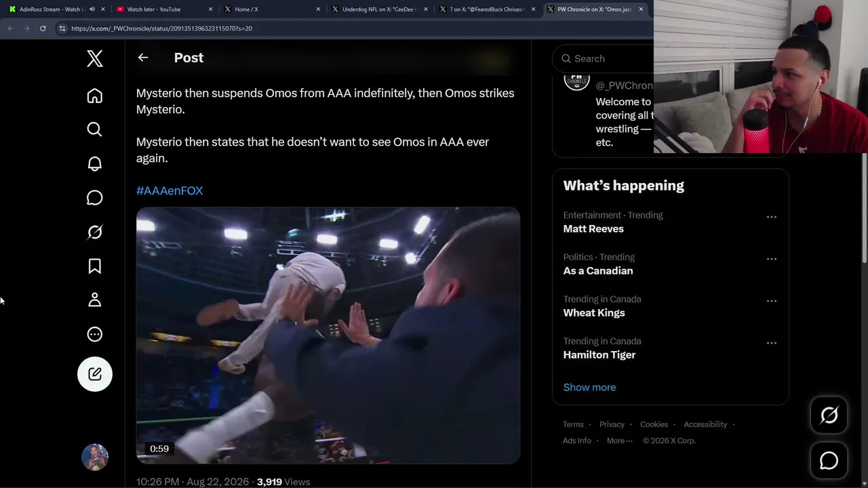Open the Matt Reeves trending topic
This screenshot has width=868, height=488.
593,229
